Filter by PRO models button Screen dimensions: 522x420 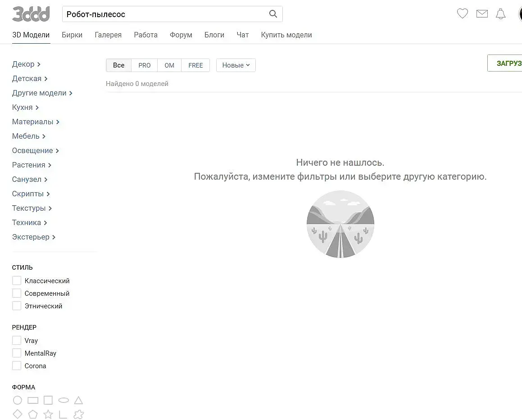145,65
